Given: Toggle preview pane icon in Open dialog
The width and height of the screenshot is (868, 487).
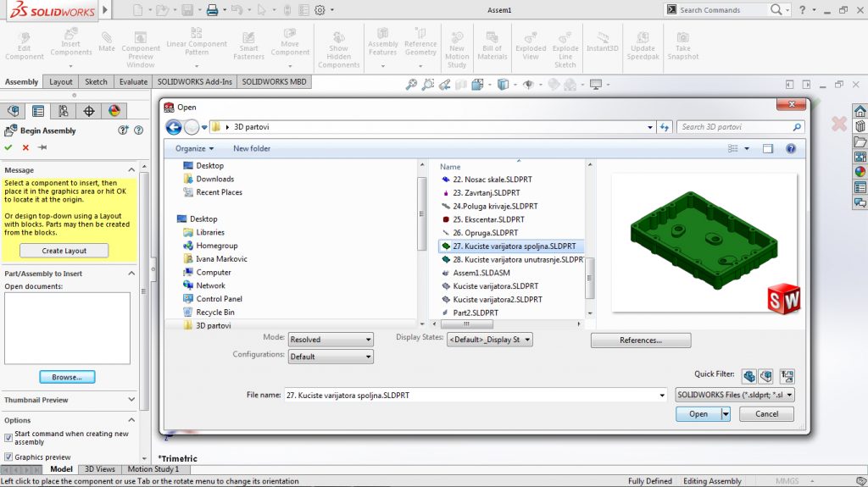Looking at the screenshot, I should [x=768, y=148].
